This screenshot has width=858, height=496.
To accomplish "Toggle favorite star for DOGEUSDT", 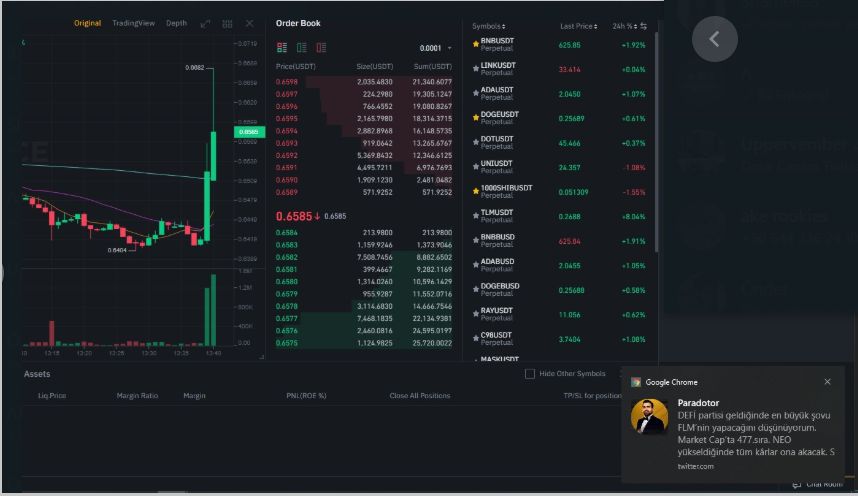I will coord(476,118).
